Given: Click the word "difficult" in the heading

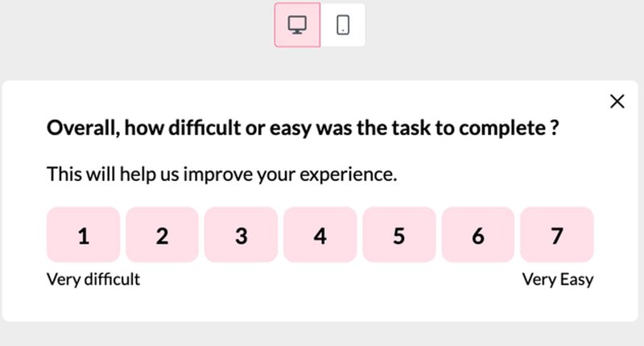Looking at the screenshot, I should (x=198, y=128).
